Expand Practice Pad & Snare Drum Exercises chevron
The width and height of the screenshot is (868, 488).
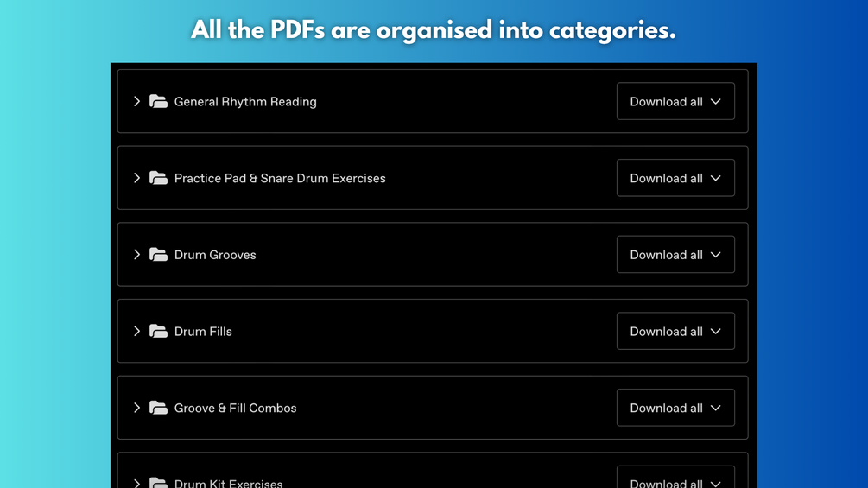pos(136,178)
